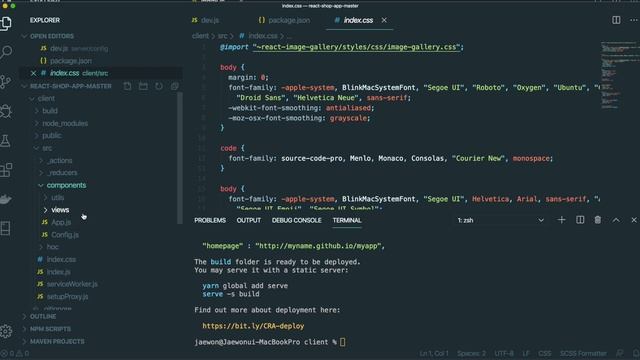Click the explorer vertical scrollbar
Image resolution: width=640 pixels, height=360 pixels.
[180, 159]
